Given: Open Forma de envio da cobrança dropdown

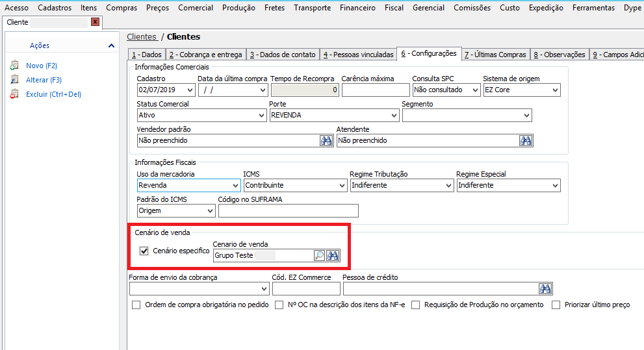Looking at the screenshot, I should (x=264, y=289).
